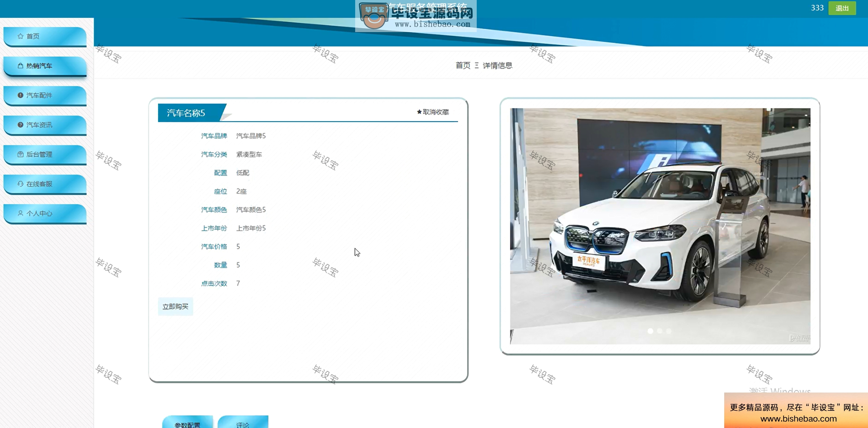Click the 点击次数 value 7
868x428 pixels.
point(238,284)
